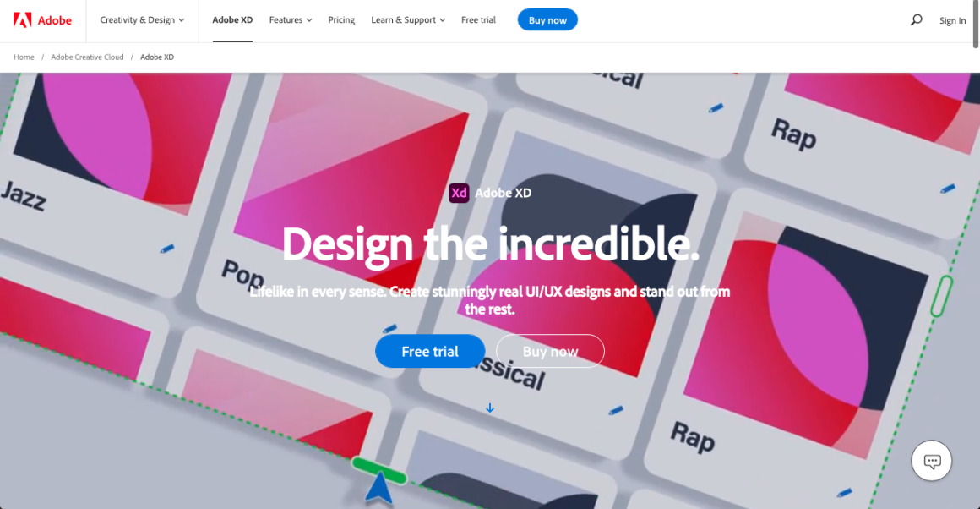
Task: Expand the Features menu chevron
Action: [x=308, y=20]
